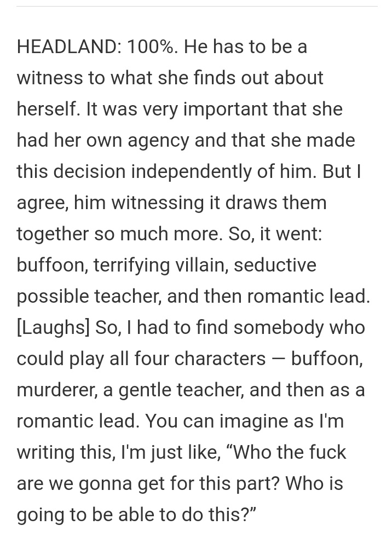The image size is (392, 554).
Task: Click the word 'independently' in the text
Action: click(x=191, y=172)
